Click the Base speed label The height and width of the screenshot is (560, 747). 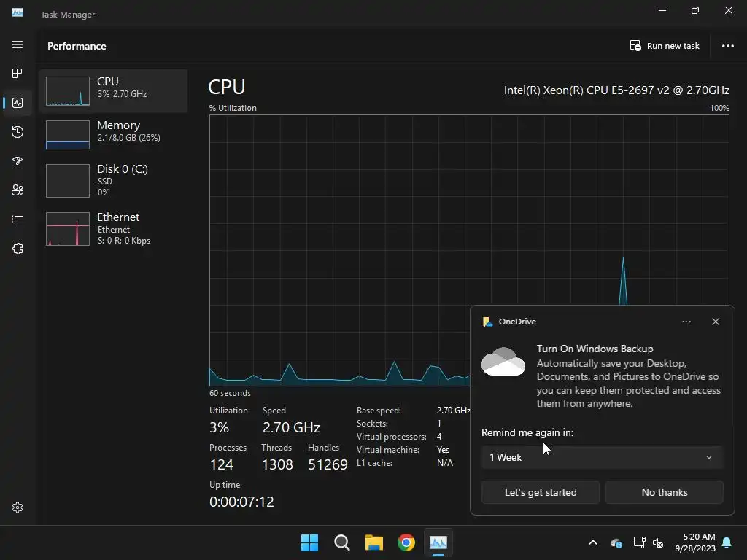tap(379, 411)
